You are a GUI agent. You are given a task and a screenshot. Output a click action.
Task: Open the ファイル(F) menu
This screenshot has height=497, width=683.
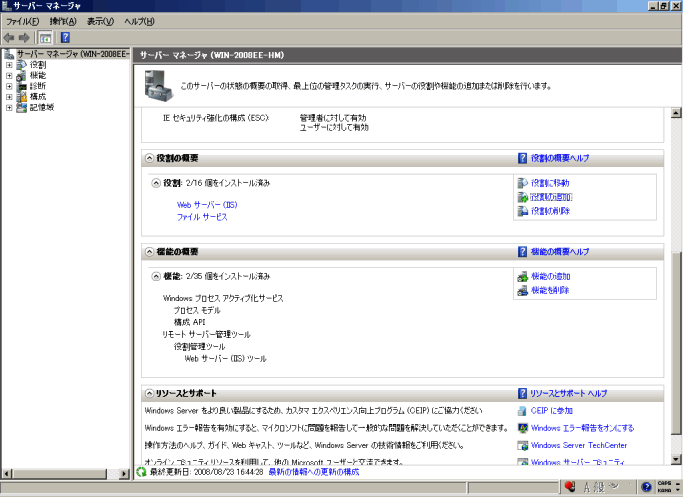[22, 21]
